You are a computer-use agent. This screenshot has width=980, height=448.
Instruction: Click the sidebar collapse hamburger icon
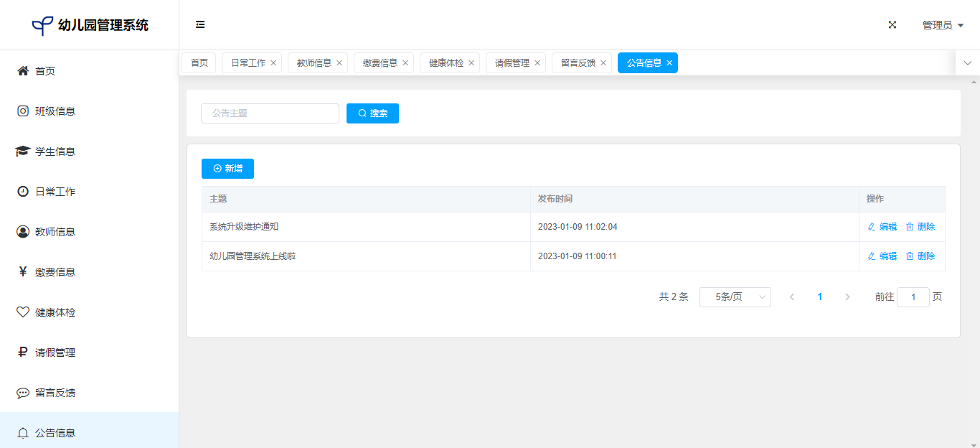click(200, 24)
